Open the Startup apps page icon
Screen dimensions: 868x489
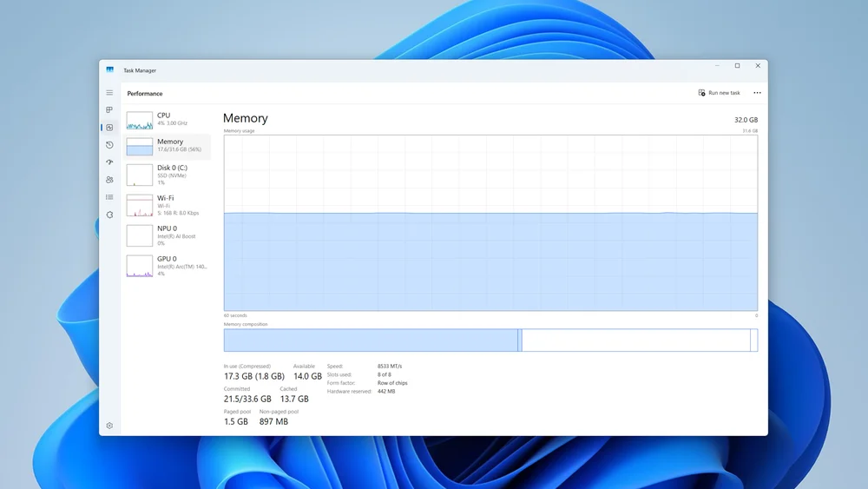coord(109,162)
